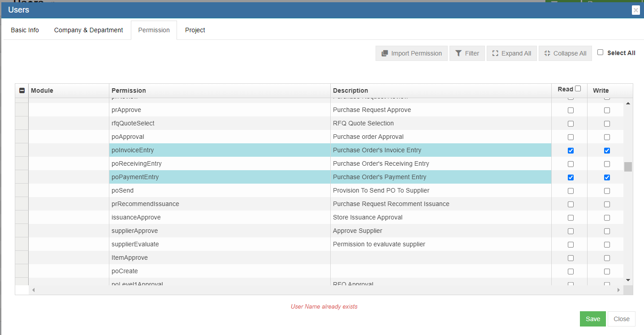The height and width of the screenshot is (335, 644).
Task: Click the horizontal scrollbar left arrow
Action: click(33, 290)
